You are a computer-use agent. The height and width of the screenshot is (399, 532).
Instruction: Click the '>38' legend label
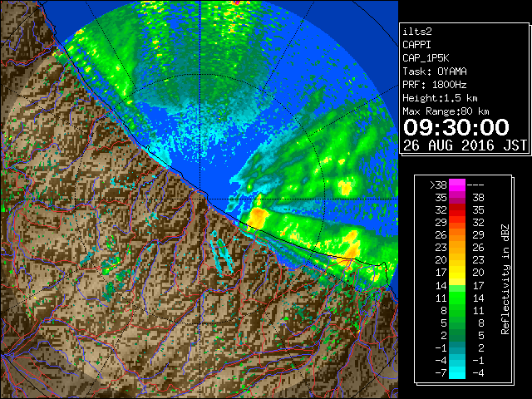(x=438, y=185)
